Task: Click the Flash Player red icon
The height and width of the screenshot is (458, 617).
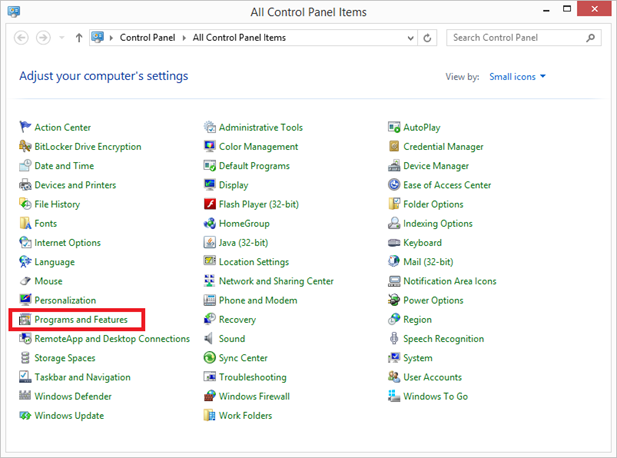Action: pyautogui.click(x=209, y=204)
